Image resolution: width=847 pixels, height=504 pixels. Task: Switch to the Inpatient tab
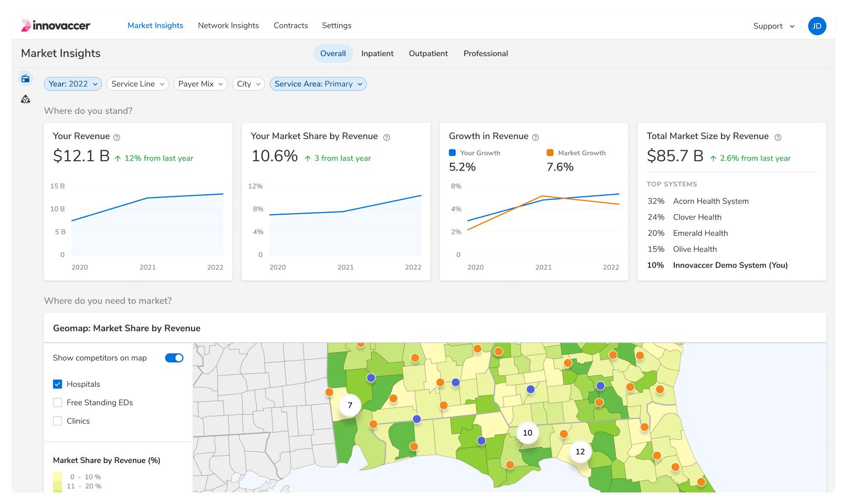378,54
